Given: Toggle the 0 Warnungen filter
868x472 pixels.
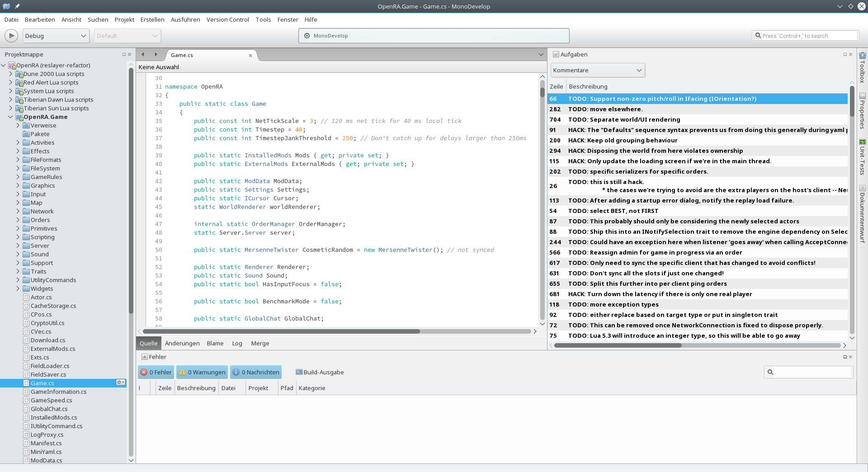Looking at the screenshot, I should [x=202, y=372].
